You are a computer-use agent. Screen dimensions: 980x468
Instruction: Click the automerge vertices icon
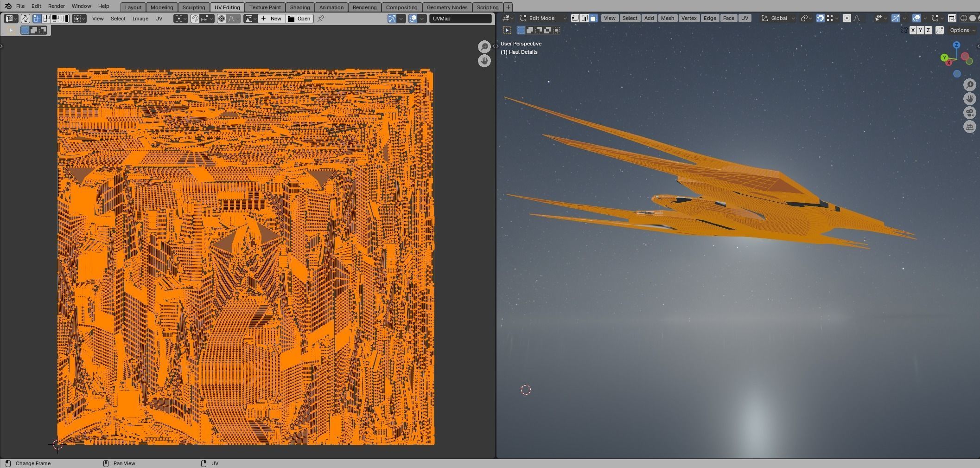pyautogui.click(x=940, y=30)
